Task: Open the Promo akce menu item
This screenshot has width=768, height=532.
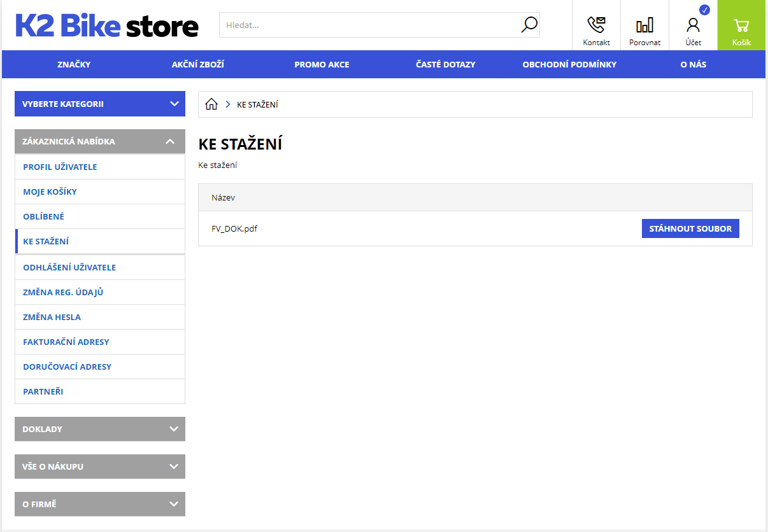Action: [x=322, y=64]
